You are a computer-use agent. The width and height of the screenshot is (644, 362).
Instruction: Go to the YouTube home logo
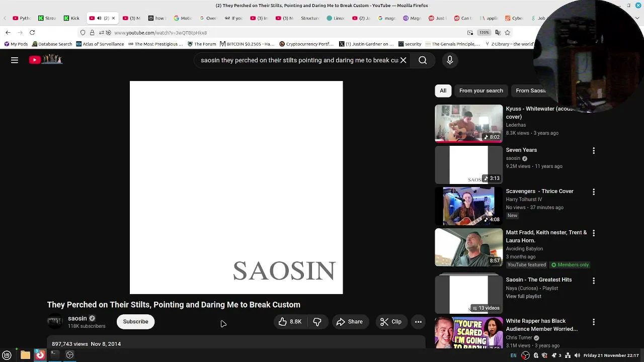[x=45, y=60]
